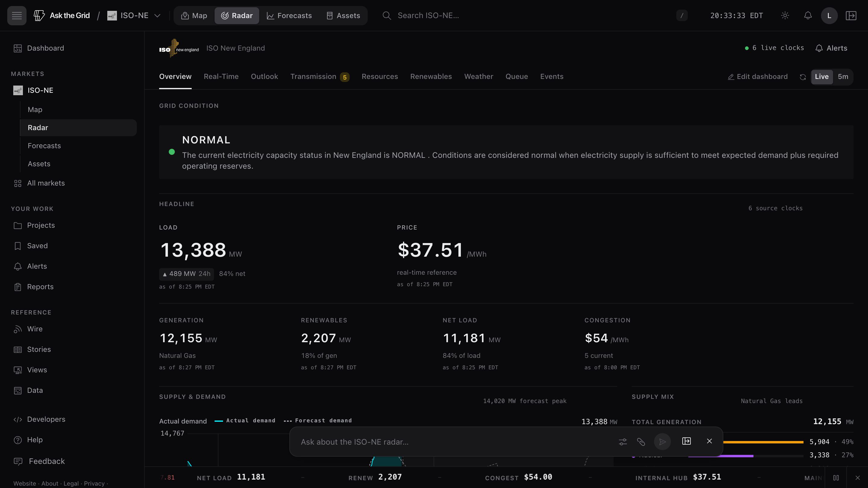The height and width of the screenshot is (488, 868).
Task: Click in the Ask about the ISO-NE radar field
Action: click(455, 442)
